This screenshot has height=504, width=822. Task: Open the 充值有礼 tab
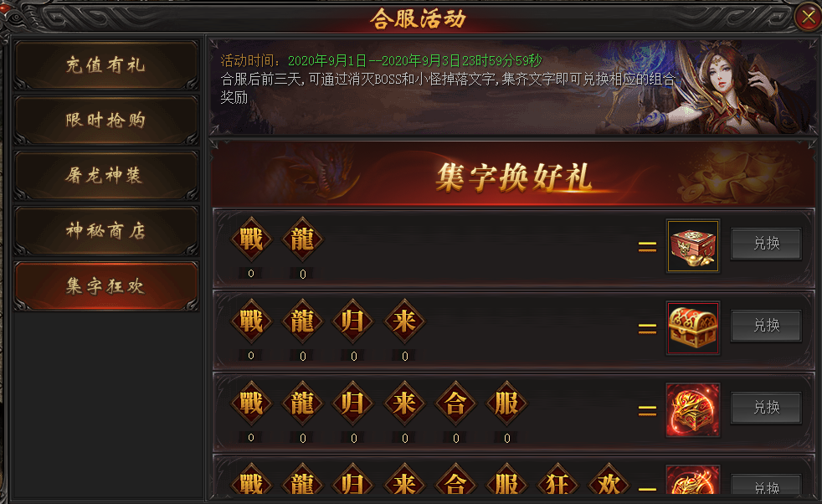tap(106, 65)
